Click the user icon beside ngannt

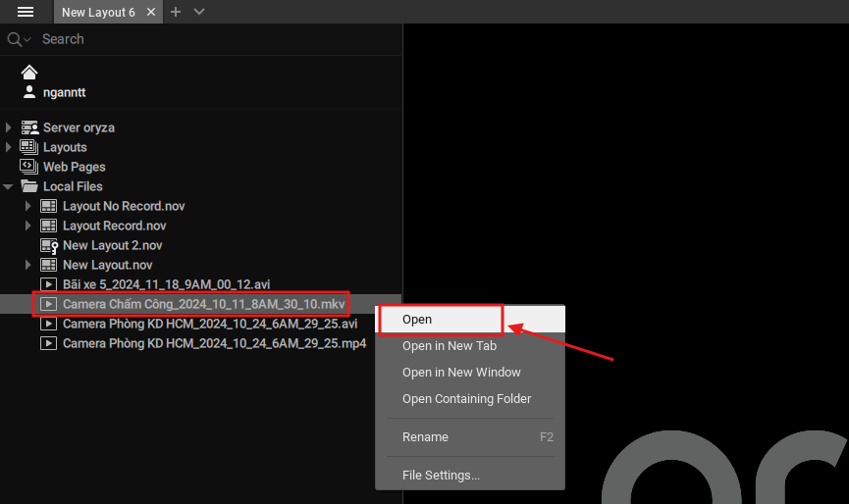click(29, 92)
